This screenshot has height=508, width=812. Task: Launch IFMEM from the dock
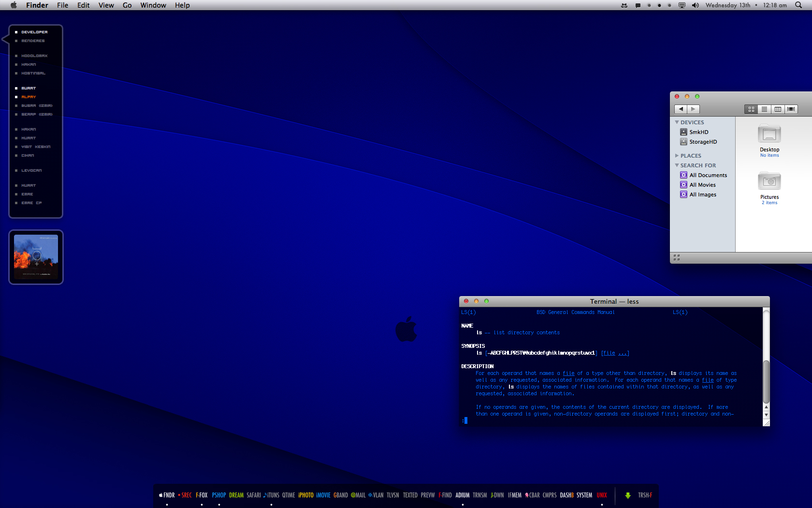(x=515, y=495)
